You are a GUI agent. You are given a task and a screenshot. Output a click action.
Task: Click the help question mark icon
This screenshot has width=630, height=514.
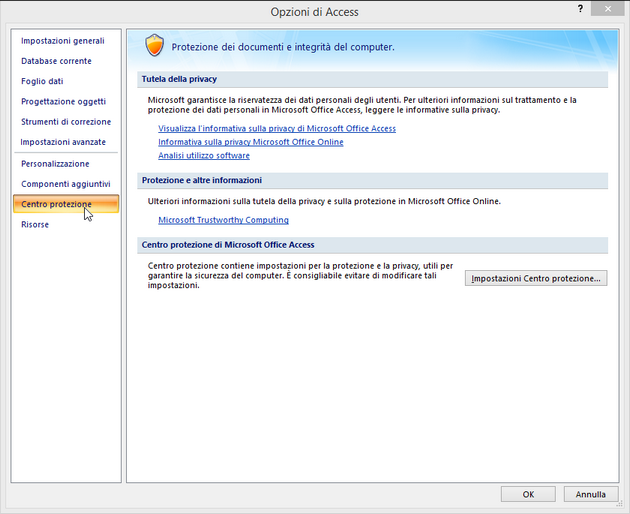(x=580, y=9)
